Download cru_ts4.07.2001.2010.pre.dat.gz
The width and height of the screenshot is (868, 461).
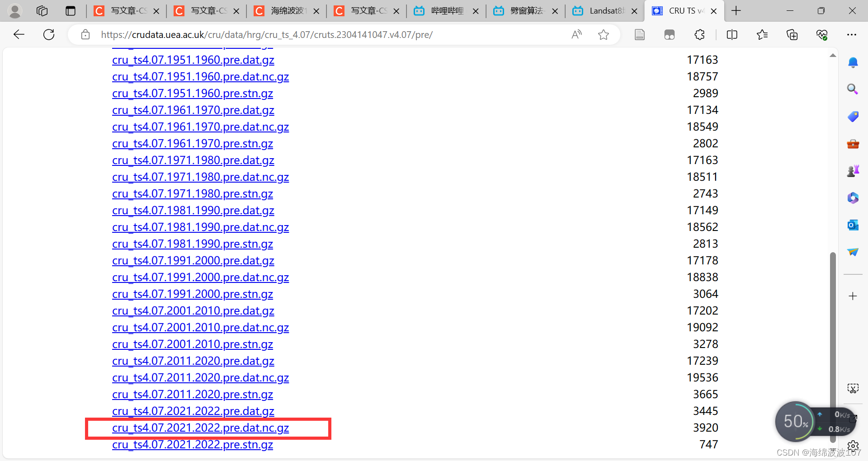pos(193,311)
